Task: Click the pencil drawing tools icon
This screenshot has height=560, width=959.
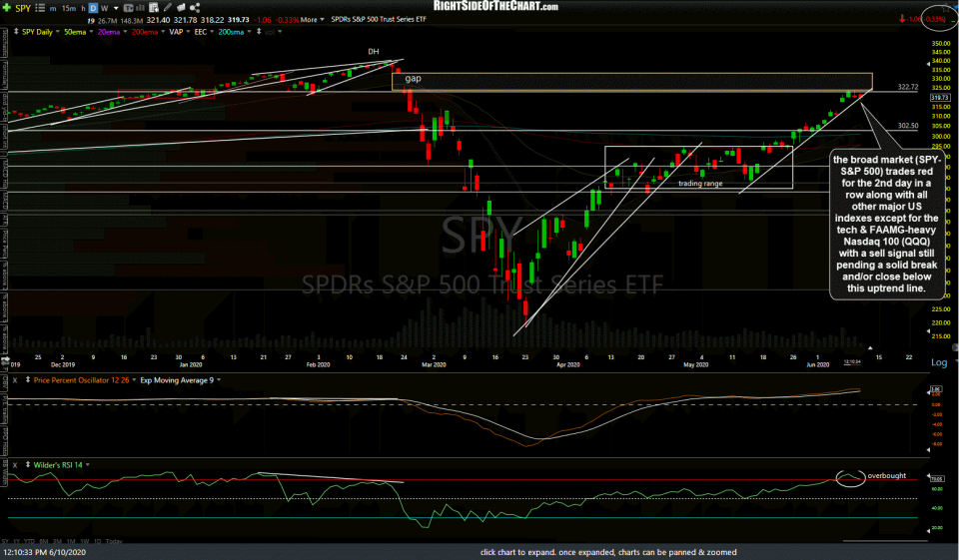Action: (167, 8)
